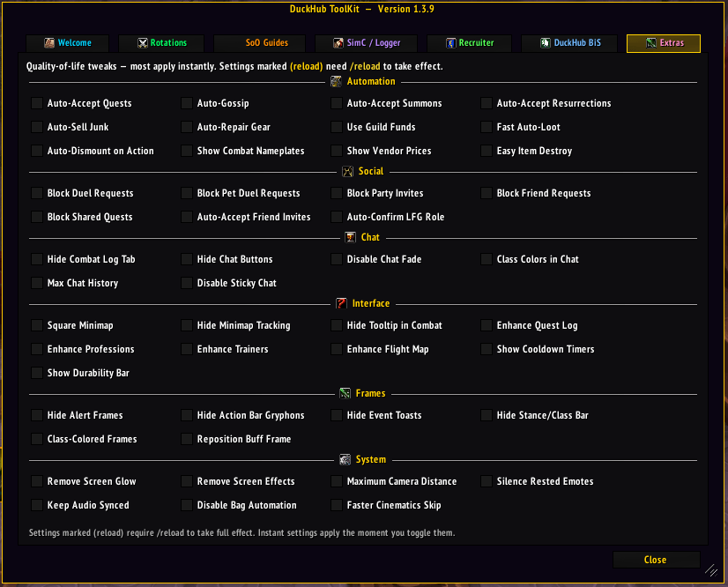
Task: Click the Recruiter tab icon
Action: point(451,43)
